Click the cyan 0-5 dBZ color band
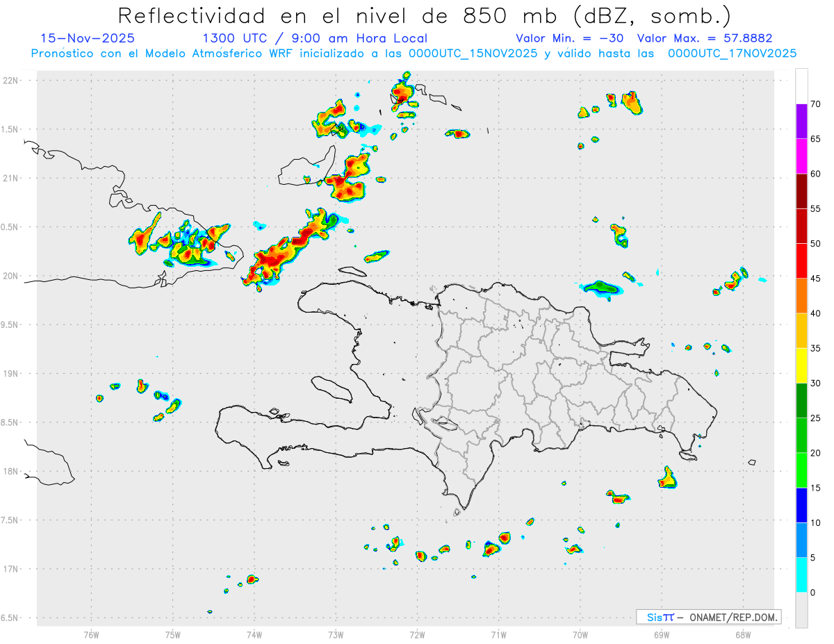The width and height of the screenshot is (834, 644). click(801, 575)
